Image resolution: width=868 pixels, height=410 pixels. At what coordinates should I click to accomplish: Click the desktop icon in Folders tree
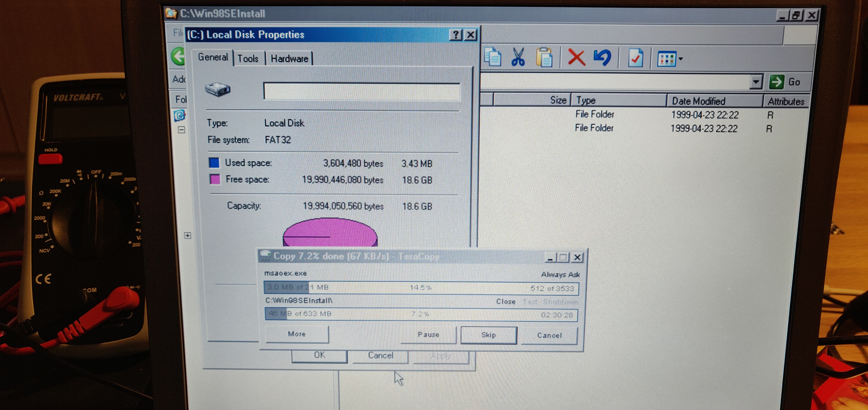[179, 115]
